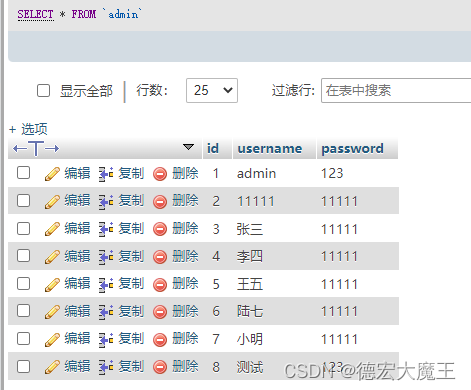Click the 复制 link for 张三 row
The height and width of the screenshot is (390, 471).
(x=131, y=229)
